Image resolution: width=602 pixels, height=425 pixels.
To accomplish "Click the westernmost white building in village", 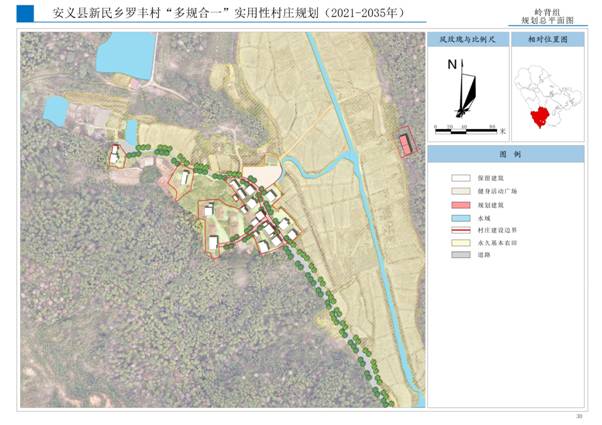I will click(x=117, y=155).
